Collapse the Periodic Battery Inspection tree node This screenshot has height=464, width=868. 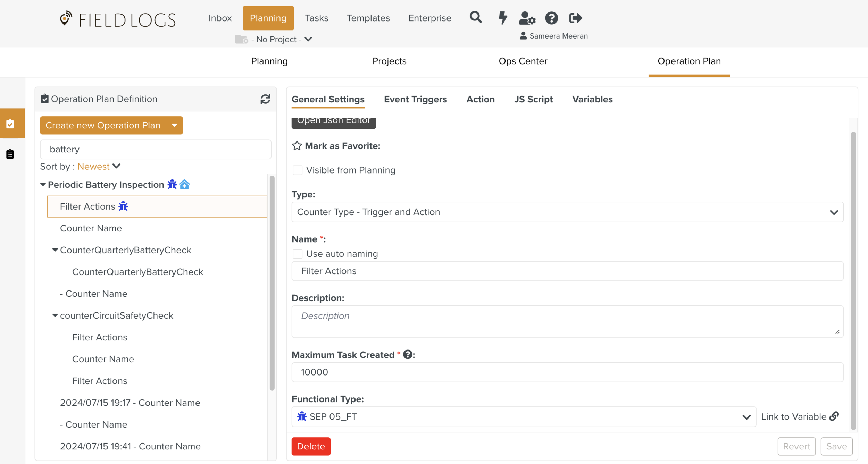[x=43, y=185]
